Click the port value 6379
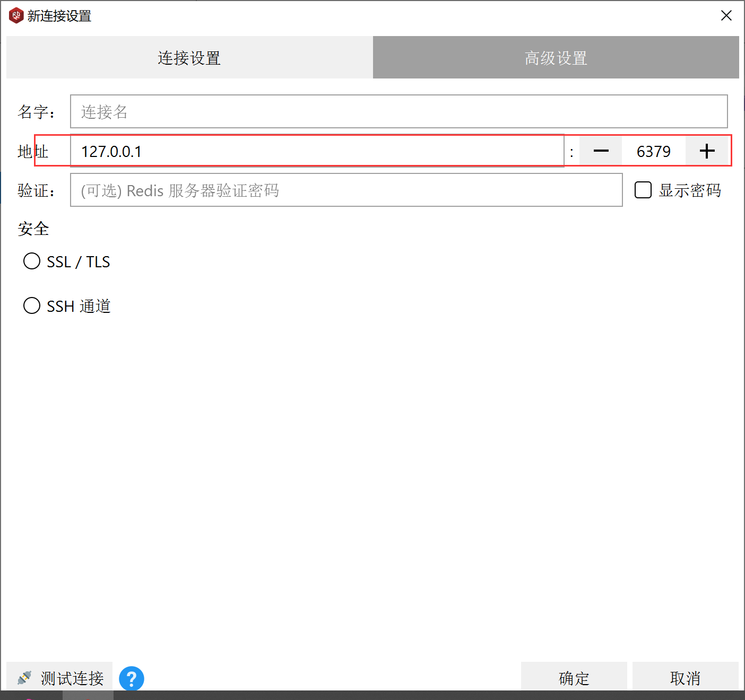 tap(654, 151)
